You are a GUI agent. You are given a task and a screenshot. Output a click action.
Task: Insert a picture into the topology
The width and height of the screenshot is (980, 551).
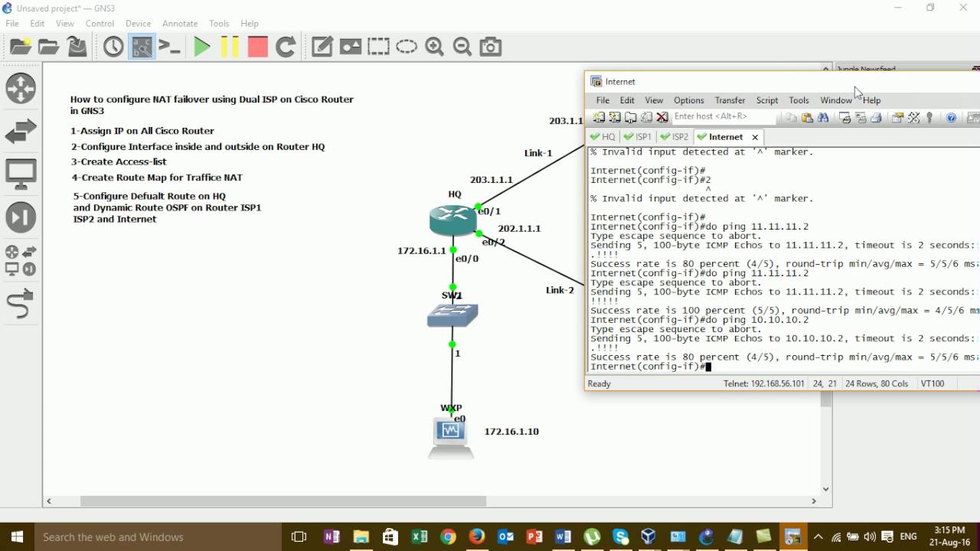(x=351, y=47)
